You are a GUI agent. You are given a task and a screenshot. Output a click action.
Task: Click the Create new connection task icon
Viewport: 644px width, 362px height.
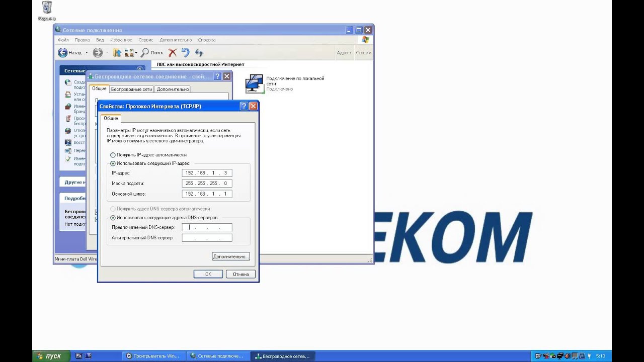pyautogui.click(x=68, y=82)
